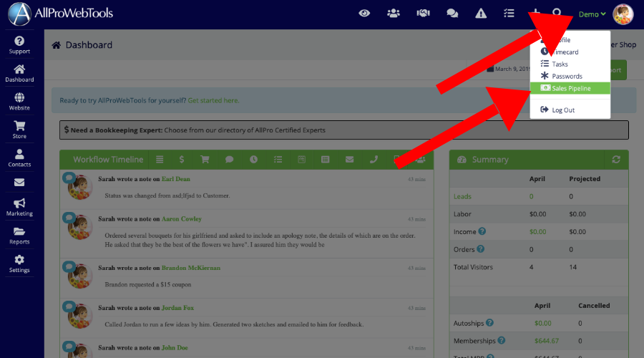Filter timeline by shopping cart icon
The image size is (644, 358).
(205, 160)
